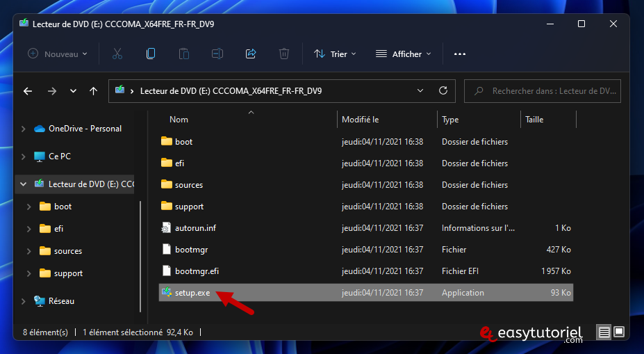Viewport: 644px width, 354px height.
Task: Click the 427 Ko size of bootmgr
Action: (559, 250)
